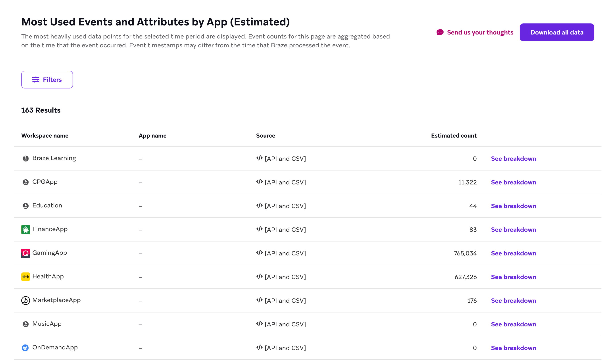Click the MusicApp workspace icon
Image resolution: width=612 pixels, height=364 pixels.
pyautogui.click(x=25, y=324)
